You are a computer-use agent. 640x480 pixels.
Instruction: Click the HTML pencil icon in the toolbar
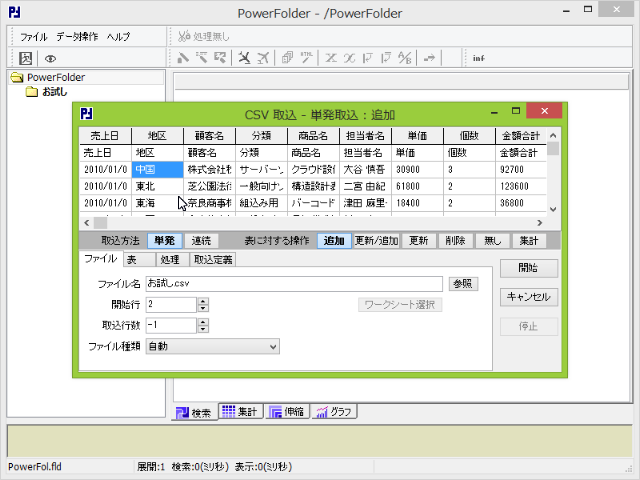click(x=306, y=58)
